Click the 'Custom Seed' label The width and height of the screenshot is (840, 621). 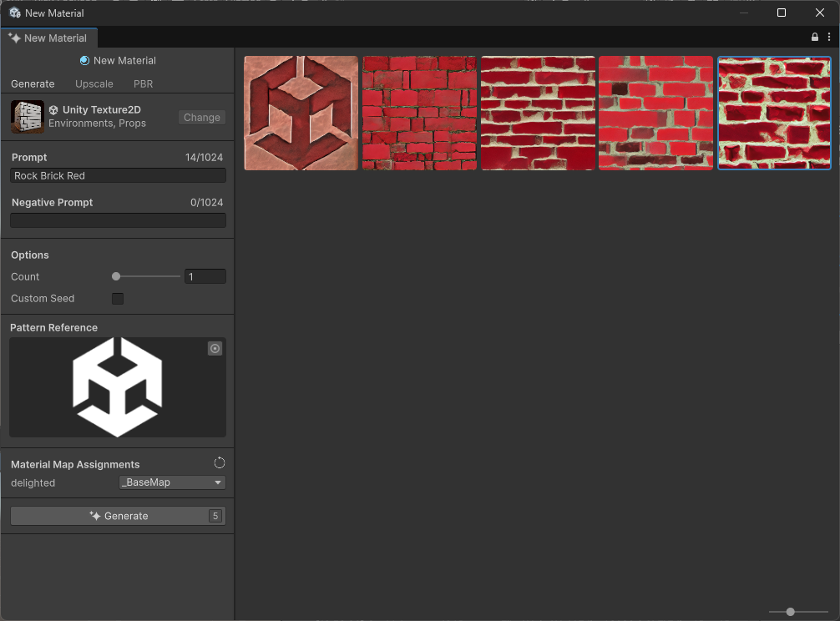click(x=43, y=298)
